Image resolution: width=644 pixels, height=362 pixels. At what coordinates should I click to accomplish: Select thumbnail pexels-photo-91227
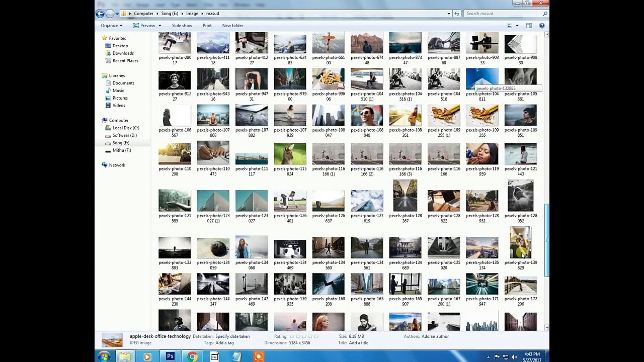pyautogui.click(x=175, y=80)
